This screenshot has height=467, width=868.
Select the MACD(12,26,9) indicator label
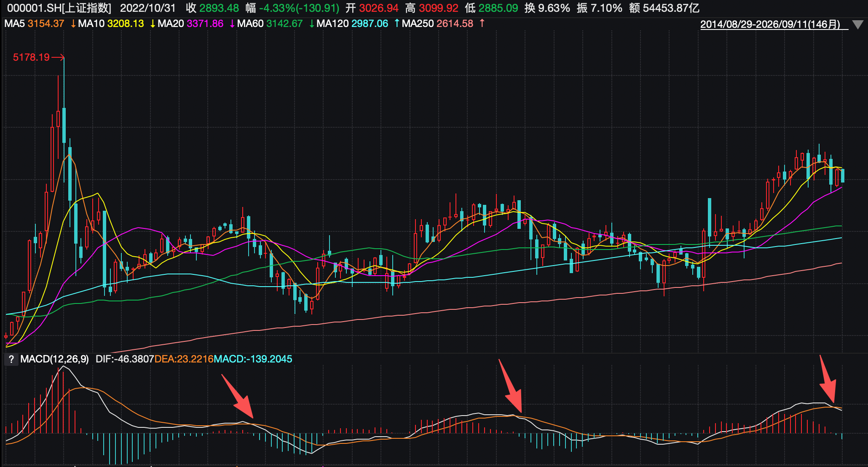pos(55,359)
